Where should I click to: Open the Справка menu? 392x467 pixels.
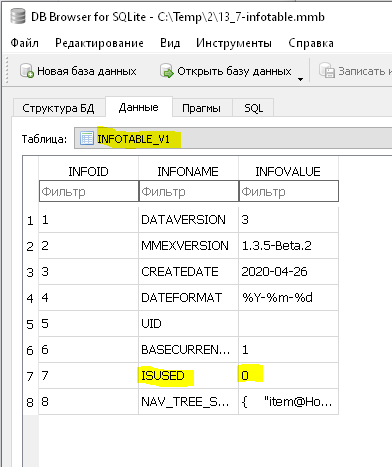pyautogui.click(x=311, y=43)
